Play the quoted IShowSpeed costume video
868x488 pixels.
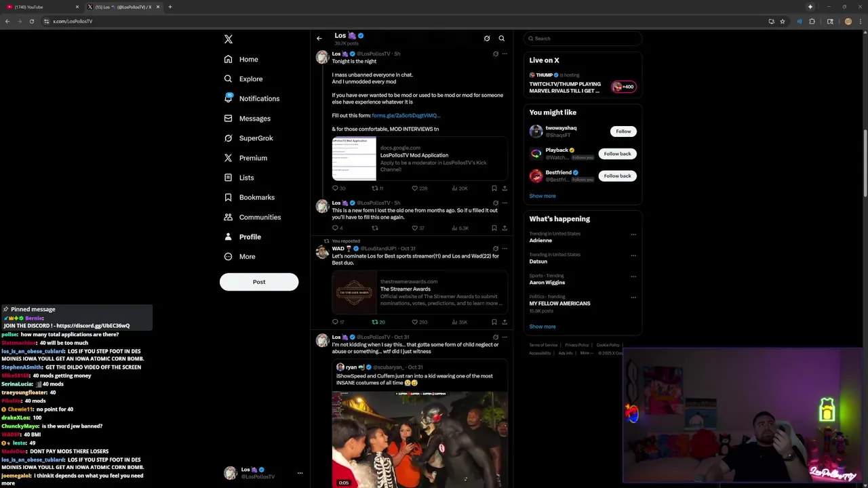tap(419, 439)
